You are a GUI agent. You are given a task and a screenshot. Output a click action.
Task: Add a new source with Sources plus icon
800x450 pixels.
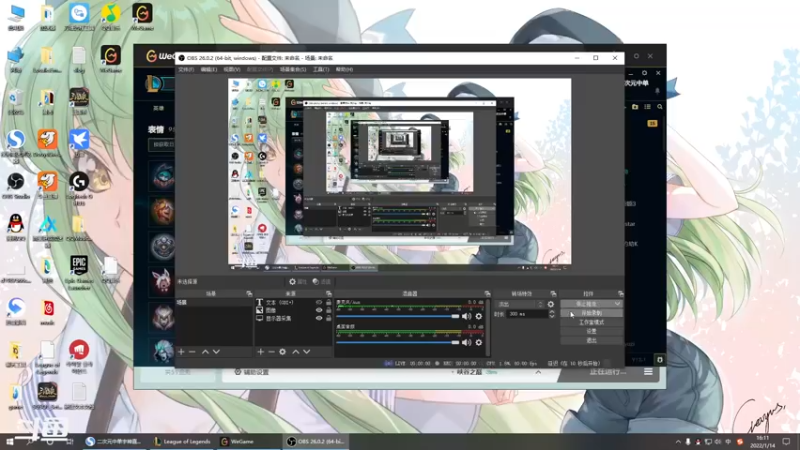coord(260,352)
